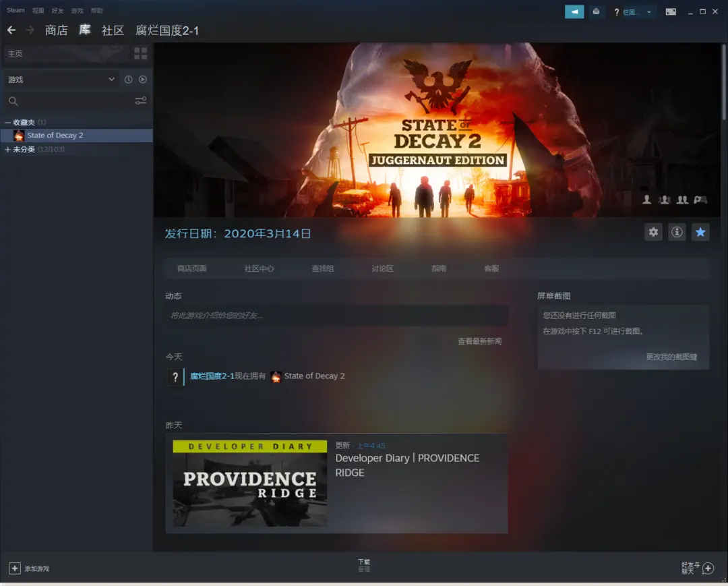
Task: Click the 主页 home button
Action: click(x=66, y=53)
